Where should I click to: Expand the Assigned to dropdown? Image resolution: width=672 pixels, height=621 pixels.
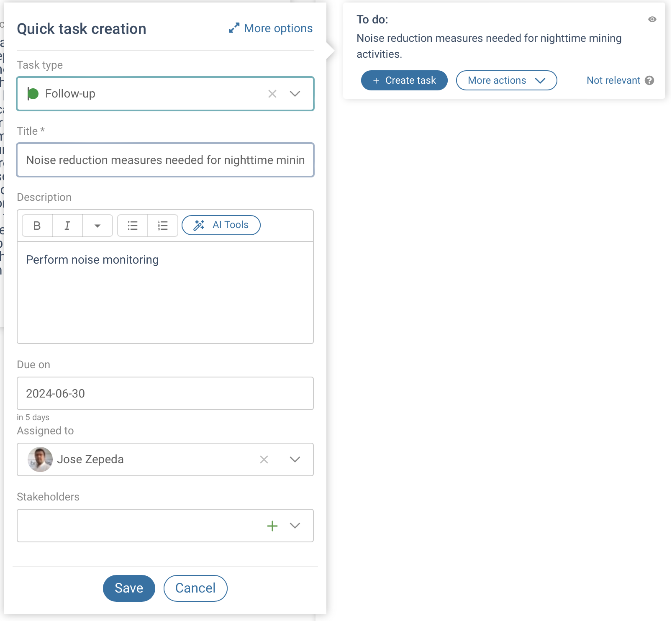coord(295,459)
